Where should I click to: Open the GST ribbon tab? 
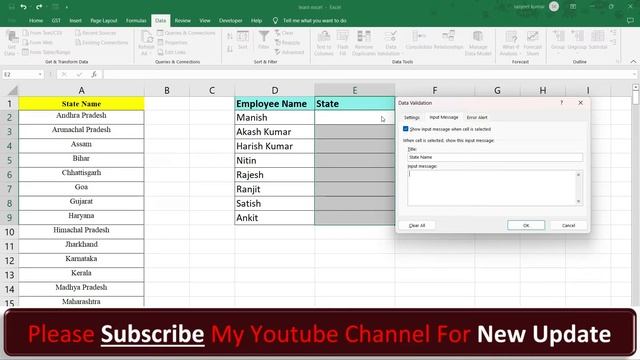(56, 20)
